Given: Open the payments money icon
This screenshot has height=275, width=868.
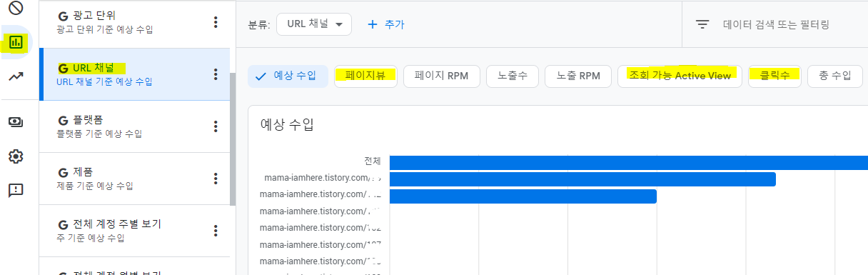Looking at the screenshot, I should pos(16,121).
